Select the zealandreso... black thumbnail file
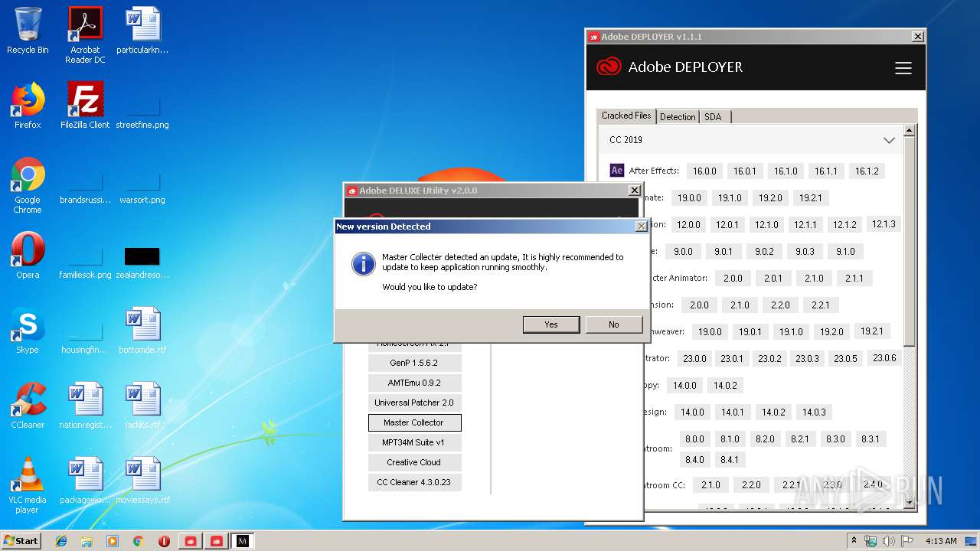980x551 pixels. point(142,262)
